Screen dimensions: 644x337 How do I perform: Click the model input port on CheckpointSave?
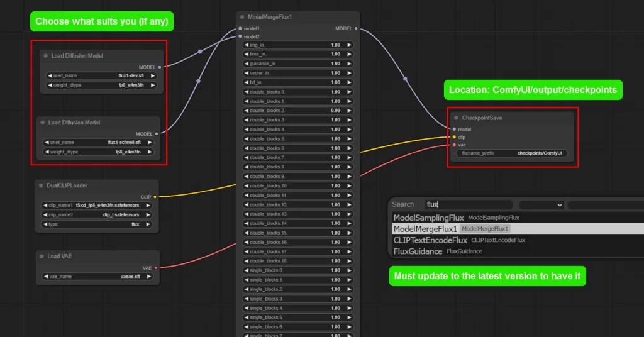pos(454,129)
